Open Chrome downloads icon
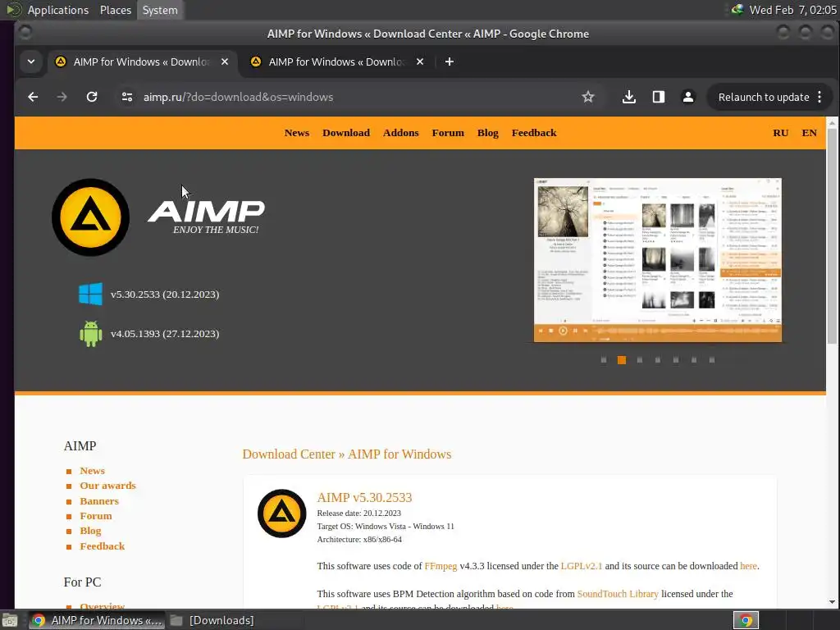840x630 pixels. pyautogui.click(x=629, y=97)
